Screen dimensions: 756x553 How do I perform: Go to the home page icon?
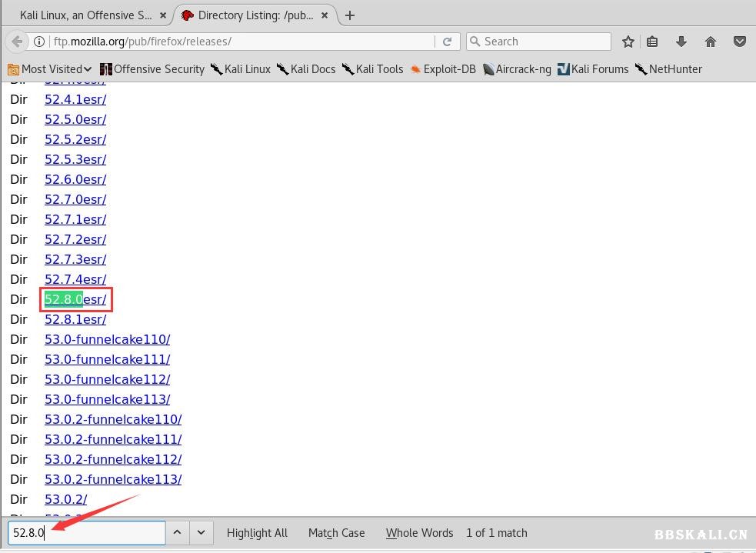(x=711, y=42)
